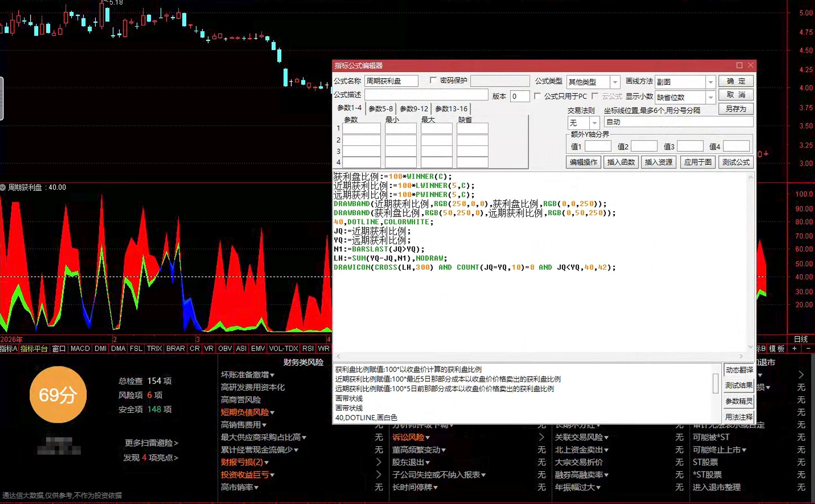The width and height of the screenshot is (815, 504).
Task: Open the 交易法则 dropdown showing 无
Action: (x=594, y=123)
